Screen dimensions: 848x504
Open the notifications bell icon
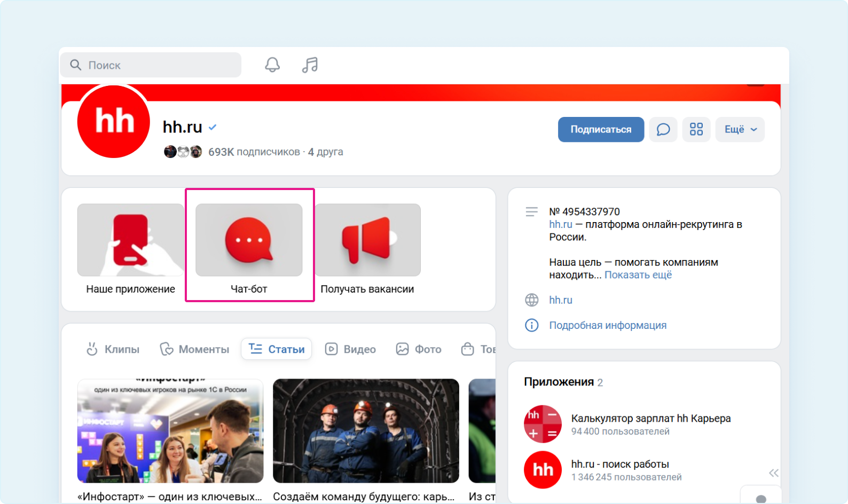(272, 65)
